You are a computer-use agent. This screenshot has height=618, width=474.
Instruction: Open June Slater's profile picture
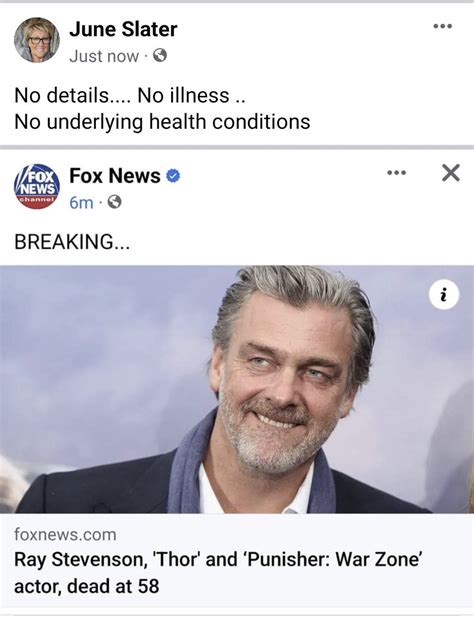(x=37, y=40)
